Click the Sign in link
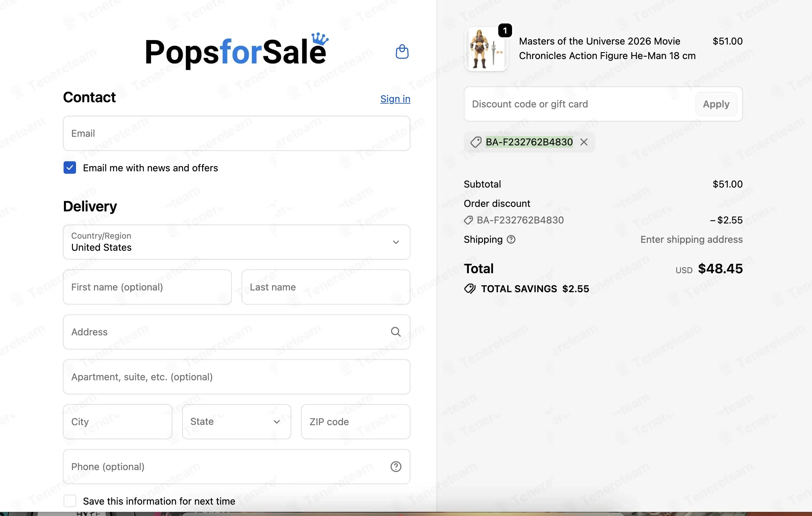 coord(395,99)
